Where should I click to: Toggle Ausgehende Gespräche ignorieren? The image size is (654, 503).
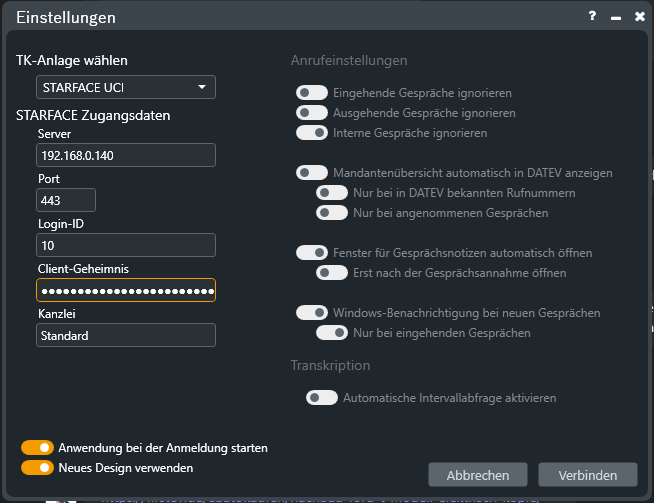(x=312, y=113)
